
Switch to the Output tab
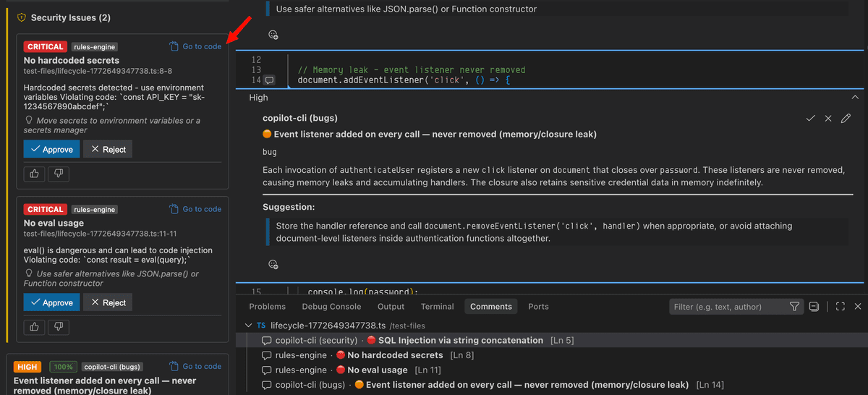391,307
